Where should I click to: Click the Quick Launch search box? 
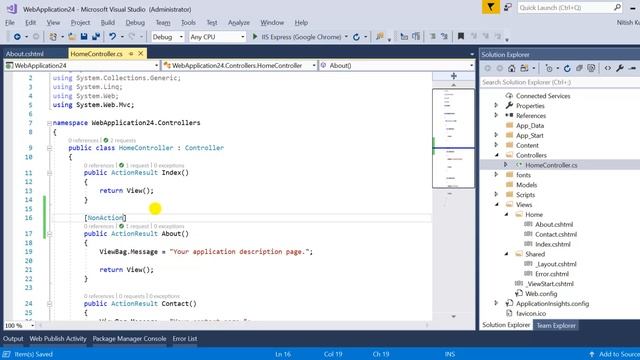point(570,7)
